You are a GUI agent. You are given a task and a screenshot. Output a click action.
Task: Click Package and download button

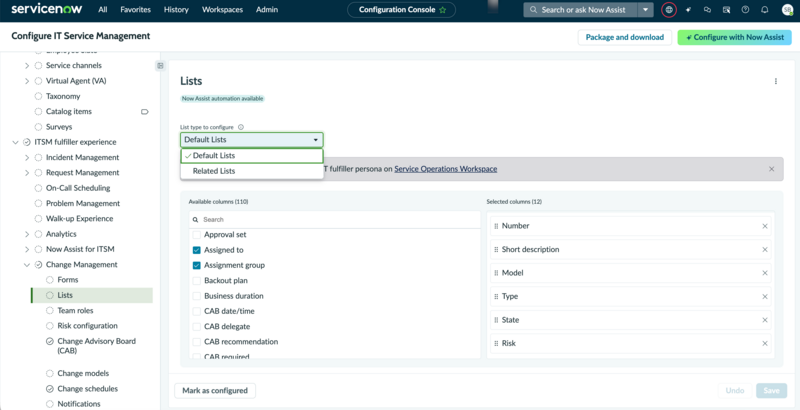point(624,37)
